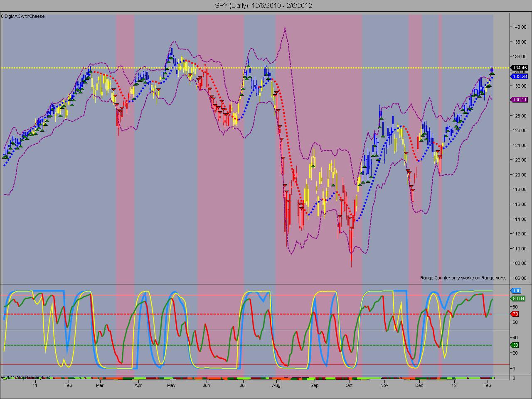Image resolution: width=532 pixels, height=399 pixels.
Task: Click the 140.00 price axis label
Action: [520, 27]
